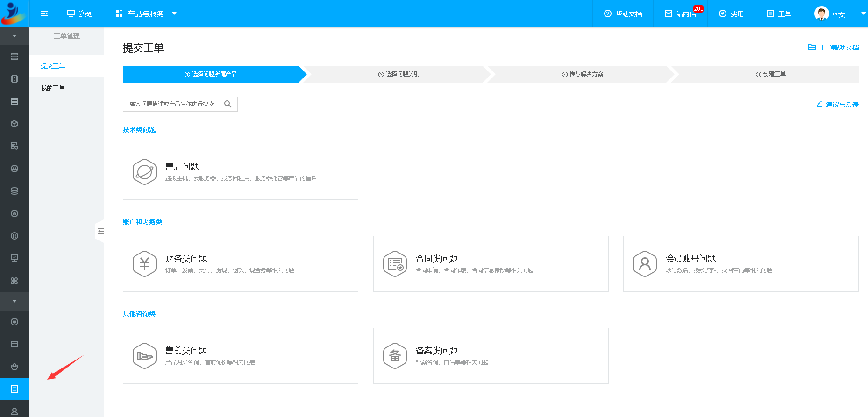868x417 pixels.
Task: Click the yen hexagon icon on 财务类问题
Action: coord(144,264)
